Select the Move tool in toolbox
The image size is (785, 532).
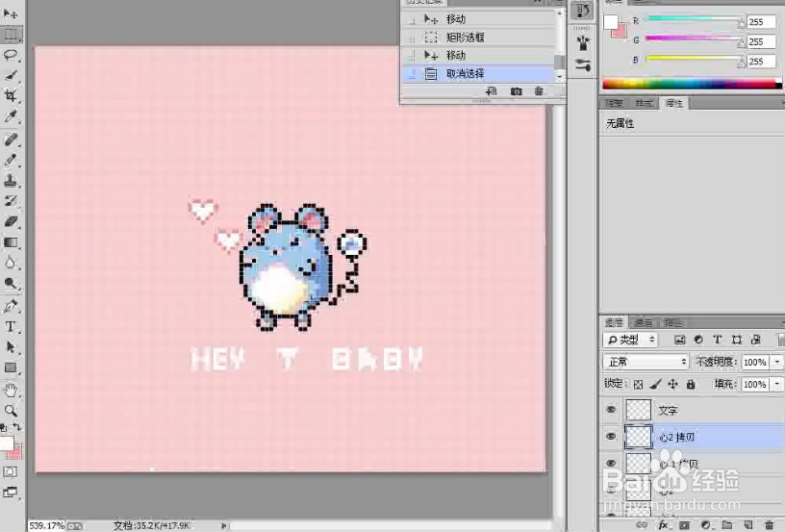click(x=11, y=13)
